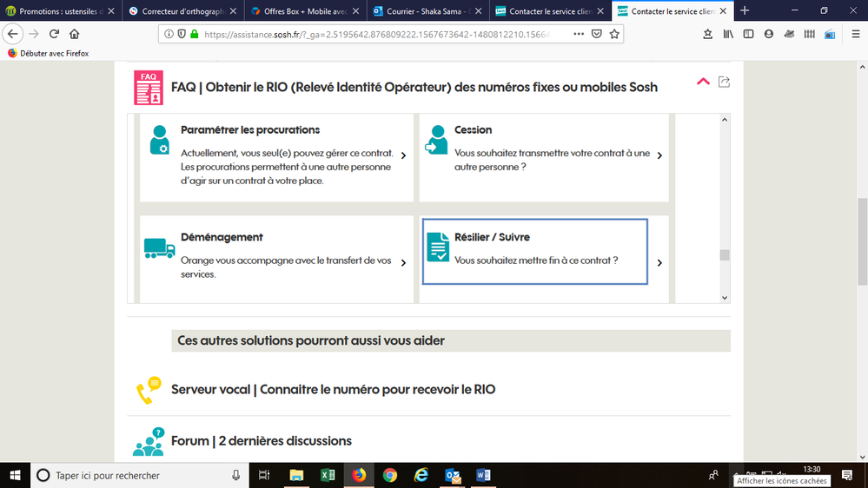Reload the current page
Image resolution: width=868 pixels, height=488 pixels.
pyautogui.click(x=54, y=34)
